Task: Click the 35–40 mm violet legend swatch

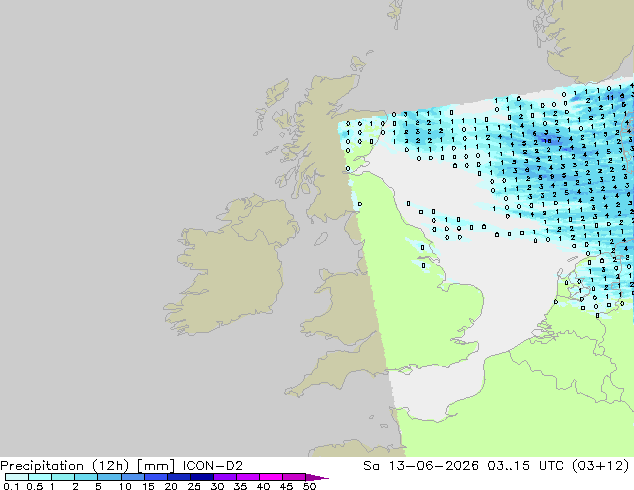Action: pyautogui.click(x=247, y=477)
